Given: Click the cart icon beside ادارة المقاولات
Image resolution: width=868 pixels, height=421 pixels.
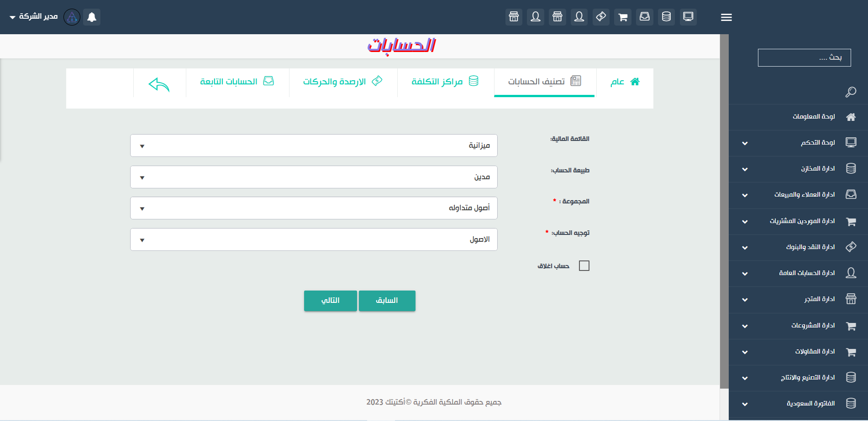Looking at the screenshot, I should tap(851, 352).
